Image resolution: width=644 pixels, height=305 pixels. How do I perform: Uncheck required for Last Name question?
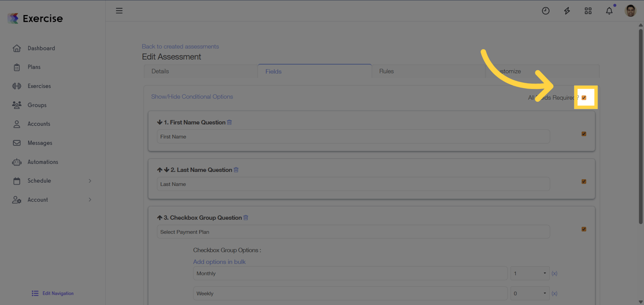point(584,181)
